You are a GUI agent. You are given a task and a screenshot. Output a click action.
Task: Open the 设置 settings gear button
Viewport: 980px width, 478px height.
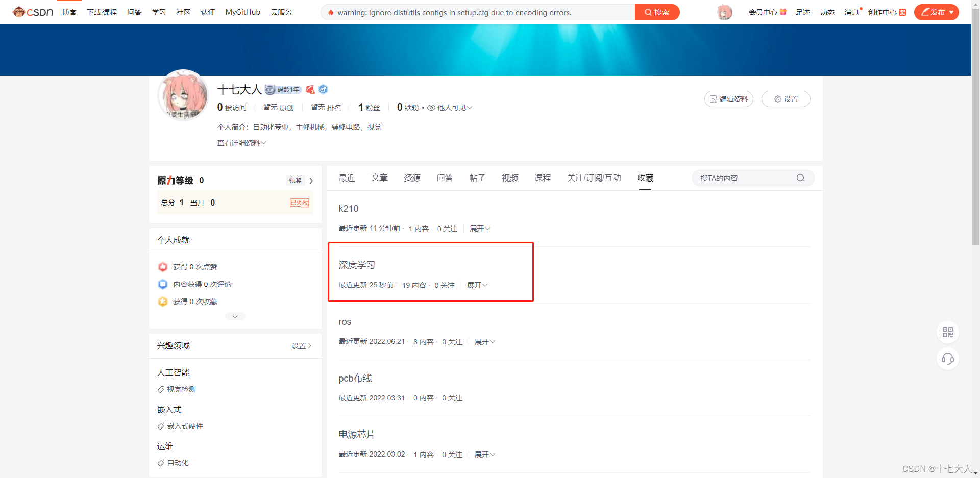[786, 99]
